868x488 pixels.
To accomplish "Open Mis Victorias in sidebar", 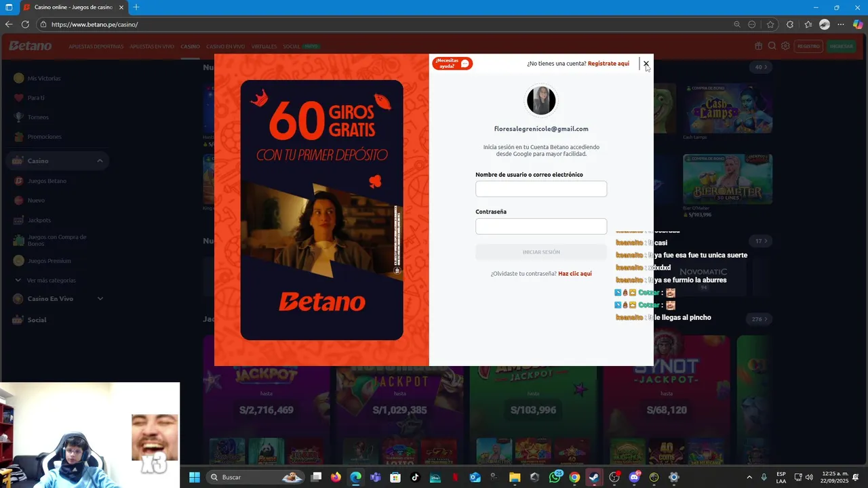I will (x=44, y=79).
